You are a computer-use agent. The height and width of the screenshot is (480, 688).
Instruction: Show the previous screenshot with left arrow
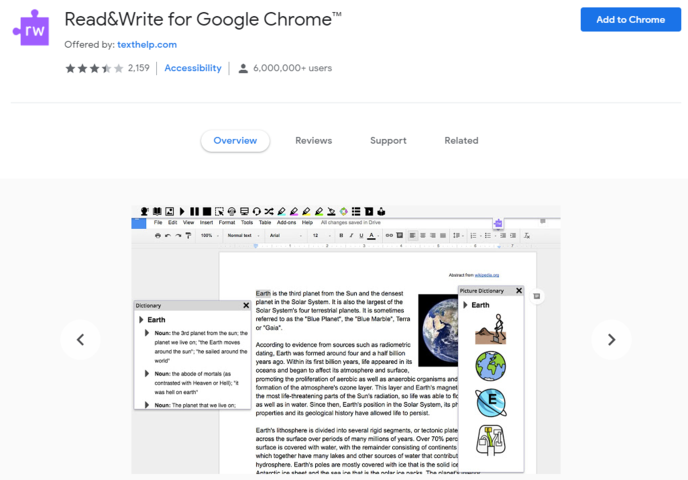click(x=80, y=340)
